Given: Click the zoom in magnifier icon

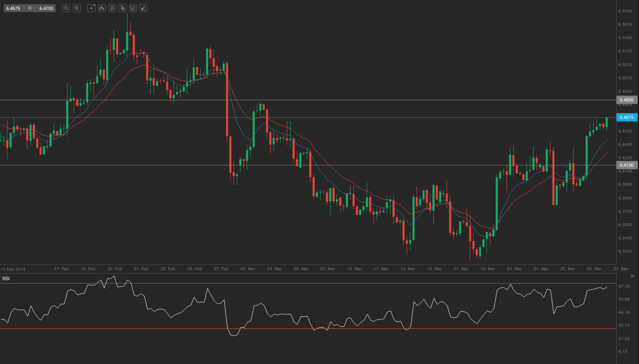Looking at the screenshot, I should pos(77,8).
